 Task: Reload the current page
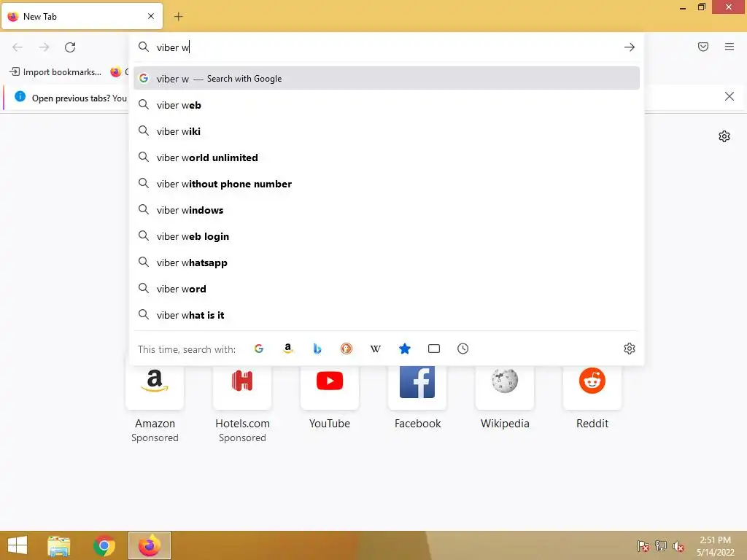point(70,47)
